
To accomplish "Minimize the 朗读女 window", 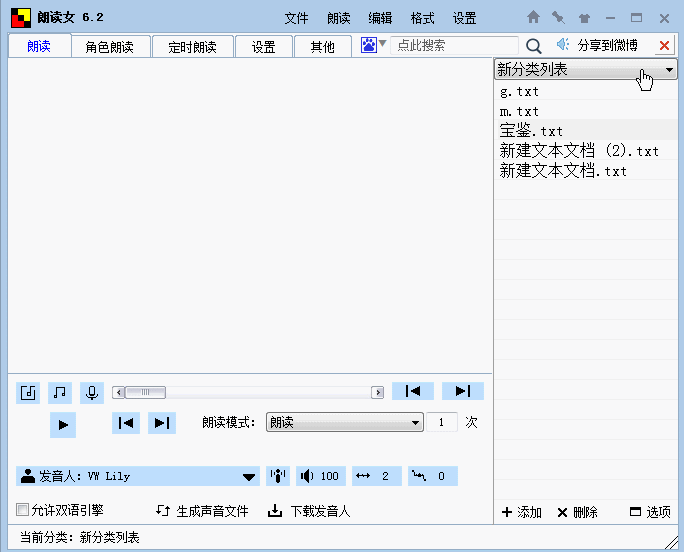I will click(610, 18).
